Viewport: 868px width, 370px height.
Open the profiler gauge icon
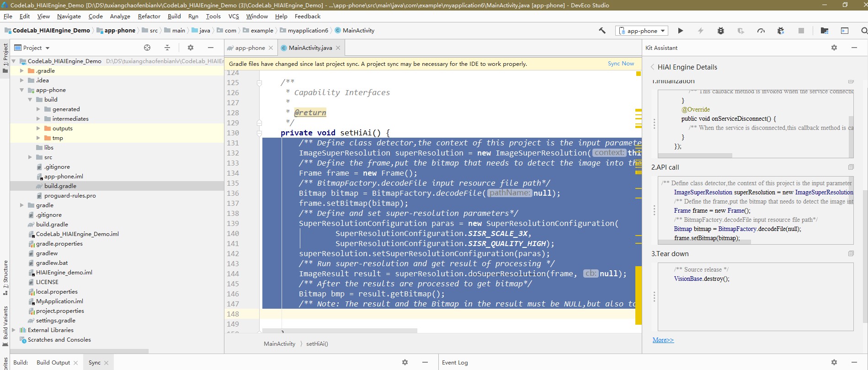761,31
